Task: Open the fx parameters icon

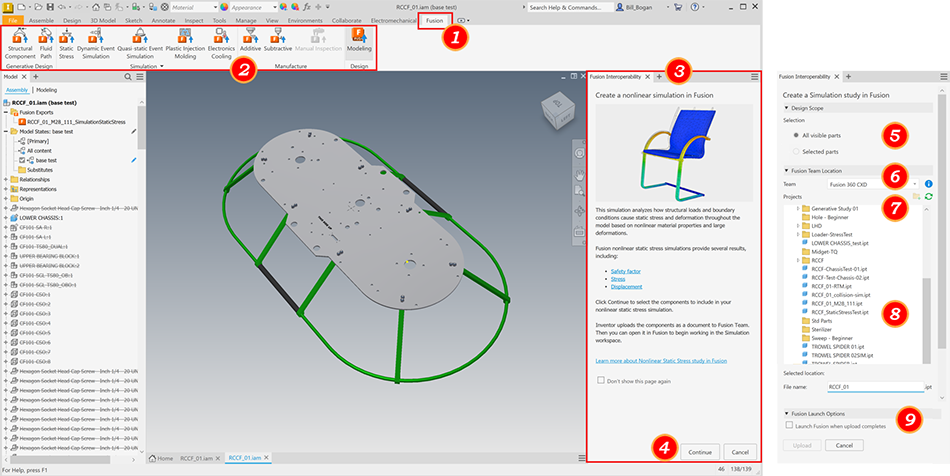Action: click(307, 7)
